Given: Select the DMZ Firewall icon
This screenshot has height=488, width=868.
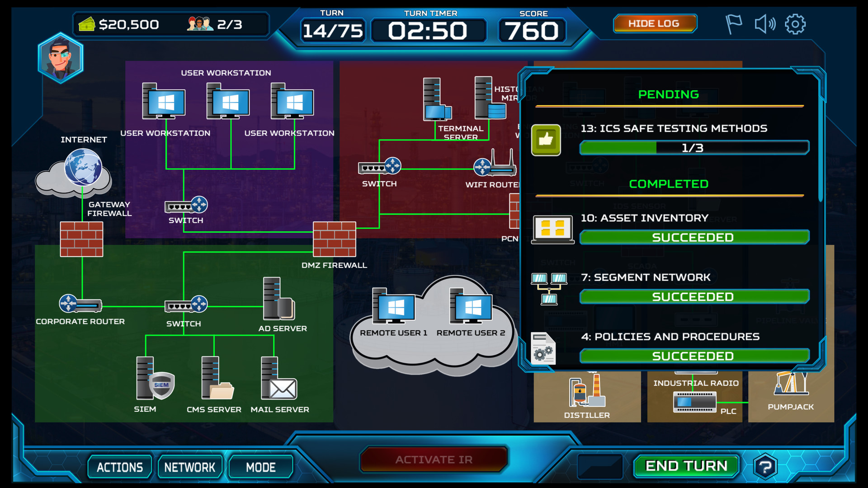Looking at the screenshot, I should pyautogui.click(x=334, y=239).
